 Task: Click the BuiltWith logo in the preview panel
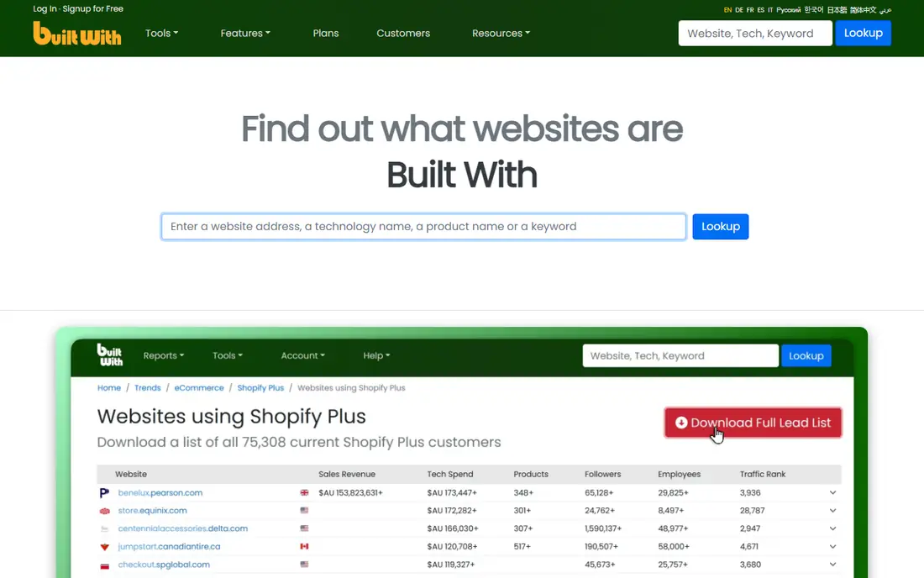(x=109, y=355)
